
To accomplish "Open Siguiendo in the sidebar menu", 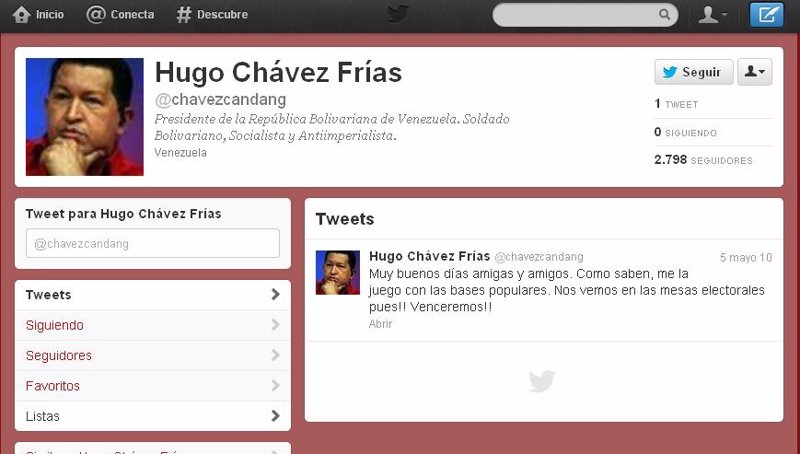I will coord(153,325).
